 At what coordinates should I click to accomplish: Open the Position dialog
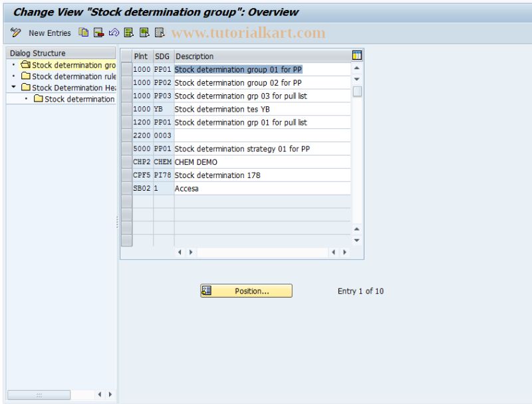tap(246, 291)
